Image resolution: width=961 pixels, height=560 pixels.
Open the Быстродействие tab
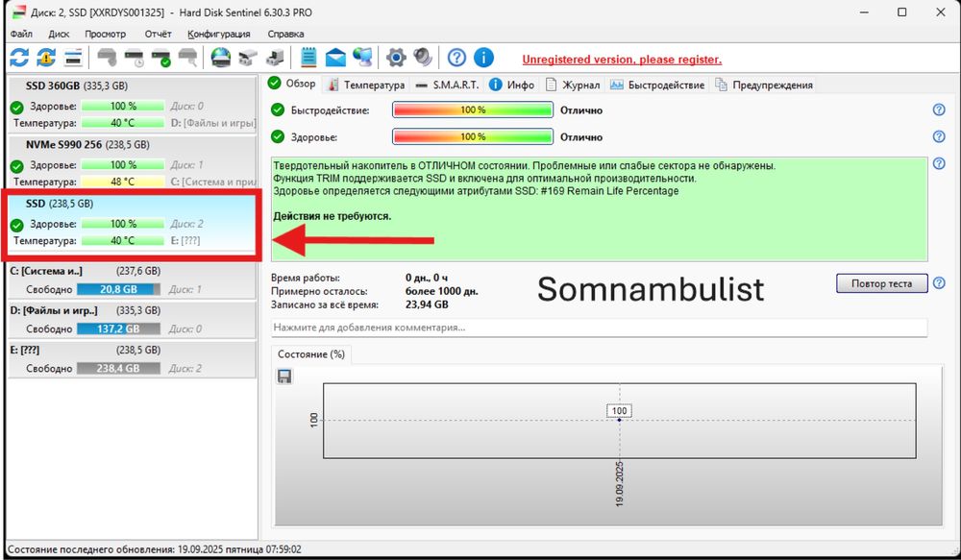tap(657, 85)
